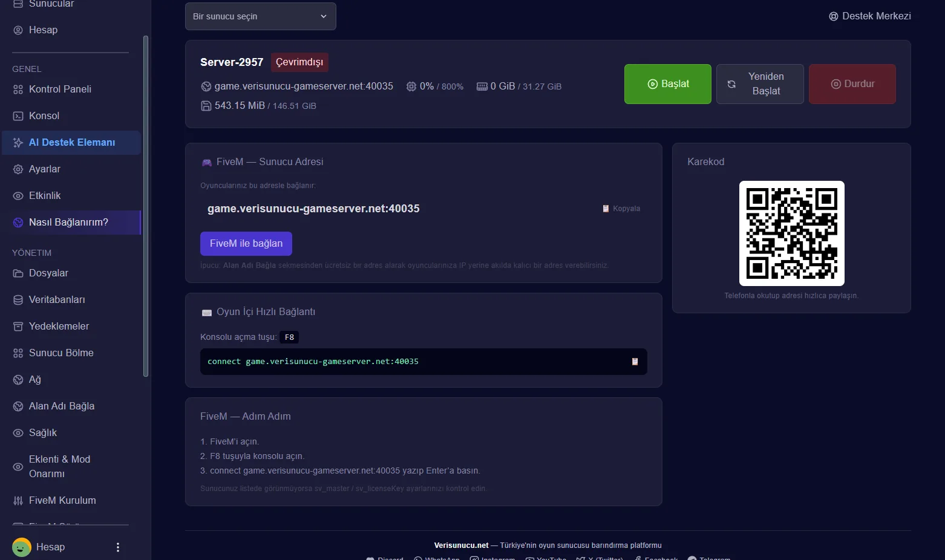Click the Yedeklemeler archive icon
The width and height of the screenshot is (945, 560).
tap(18, 326)
